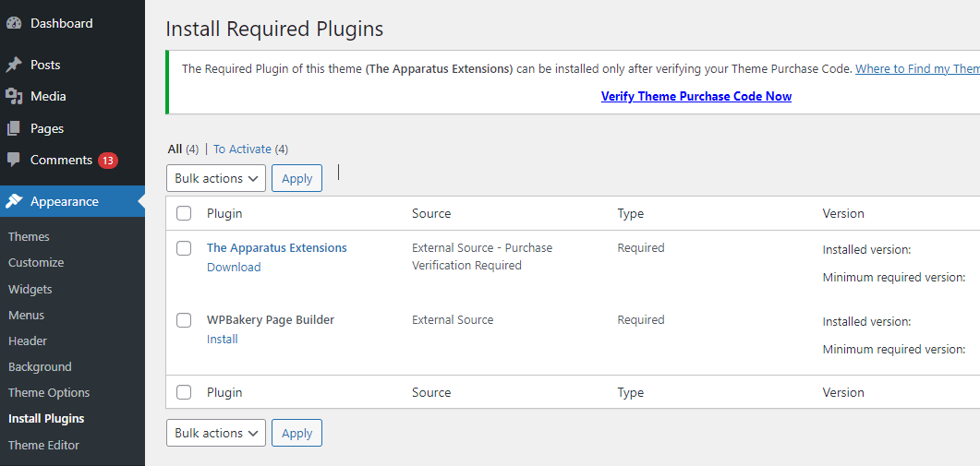Image resolution: width=980 pixels, height=466 pixels.
Task: Go to Customize under Appearance
Action: pyautogui.click(x=36, y=262)
